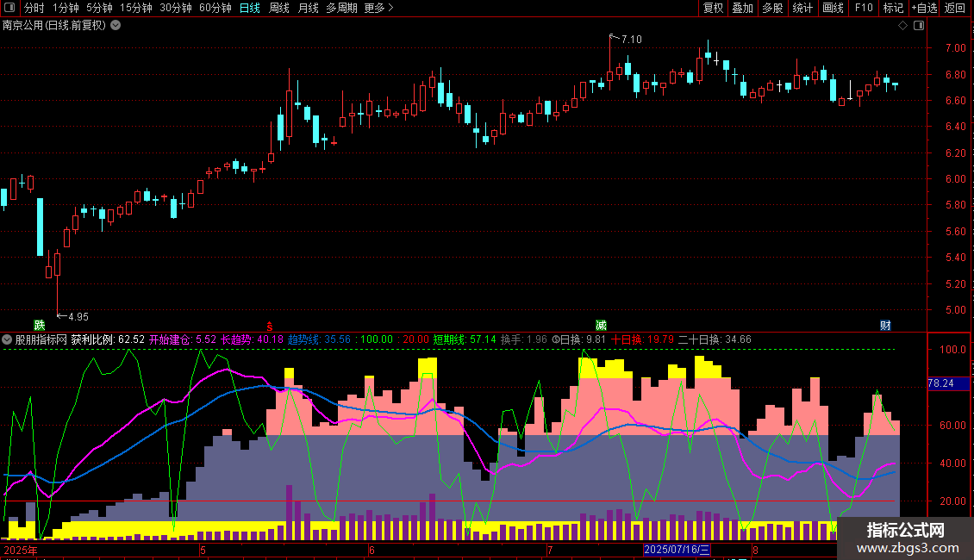
Task: Click the 2025/07/16/三 date marker
Action: [x=677, y=550]
